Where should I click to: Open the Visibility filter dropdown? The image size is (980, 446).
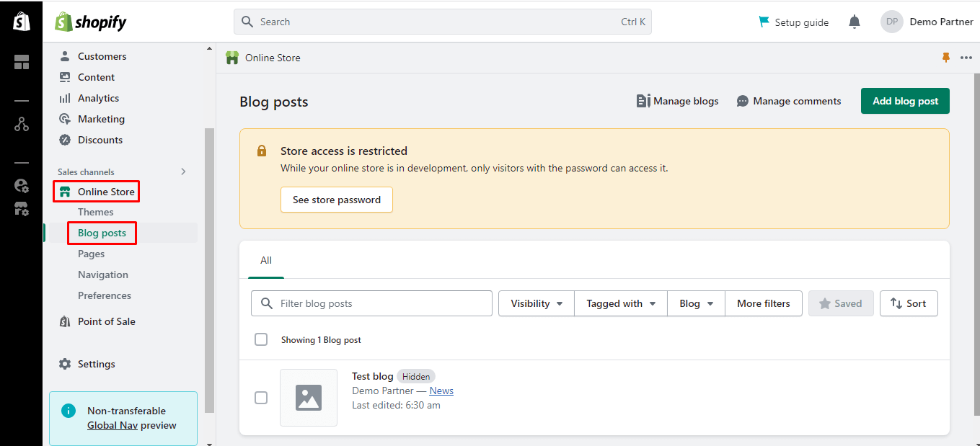coord(537,303)
